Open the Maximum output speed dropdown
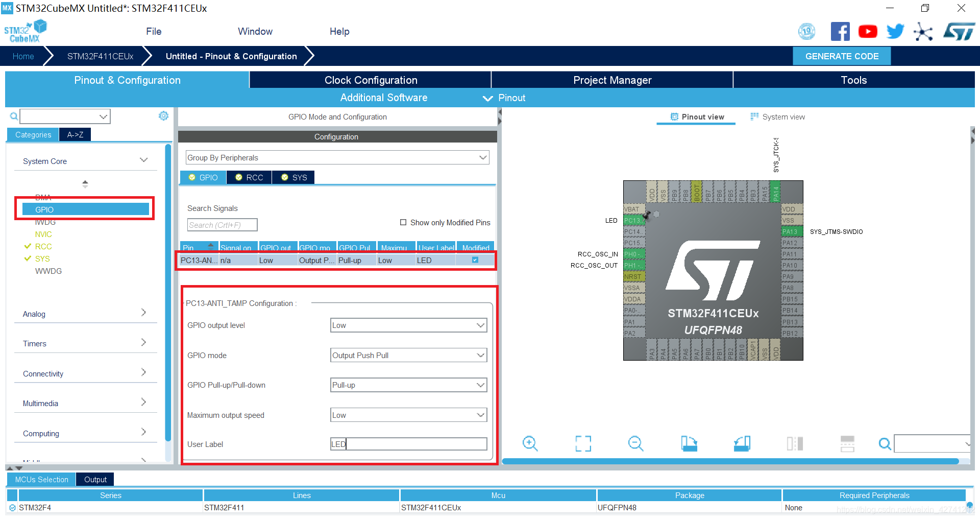980x519 pixels. click(x=408, y=415)
